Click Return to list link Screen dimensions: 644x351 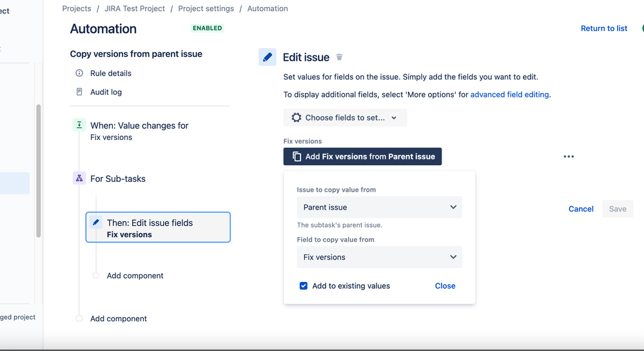pyautogui.click(x=604, y=28)
